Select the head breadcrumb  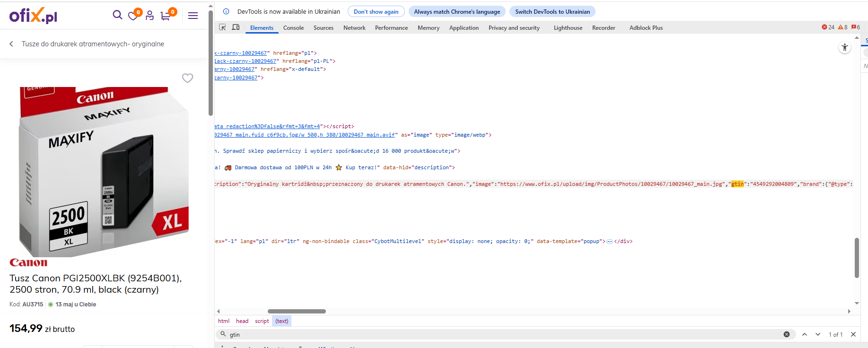pyautogui.click(x=242, y=321)
